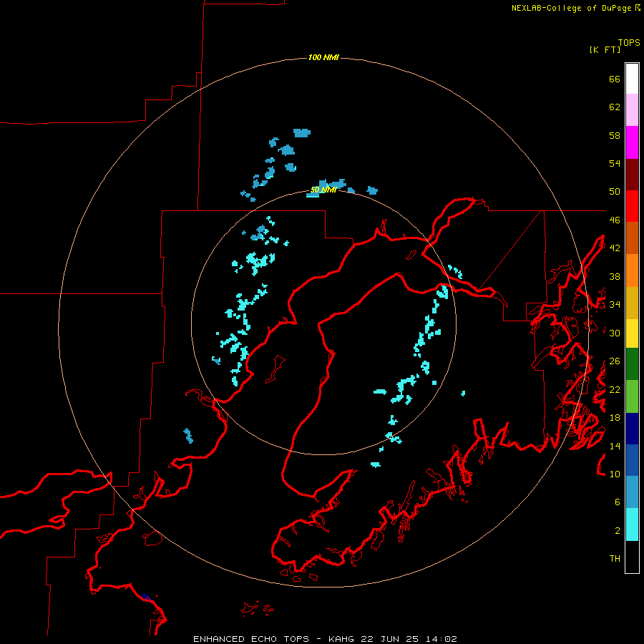Click the legend value '22'

tap(615, 389)
